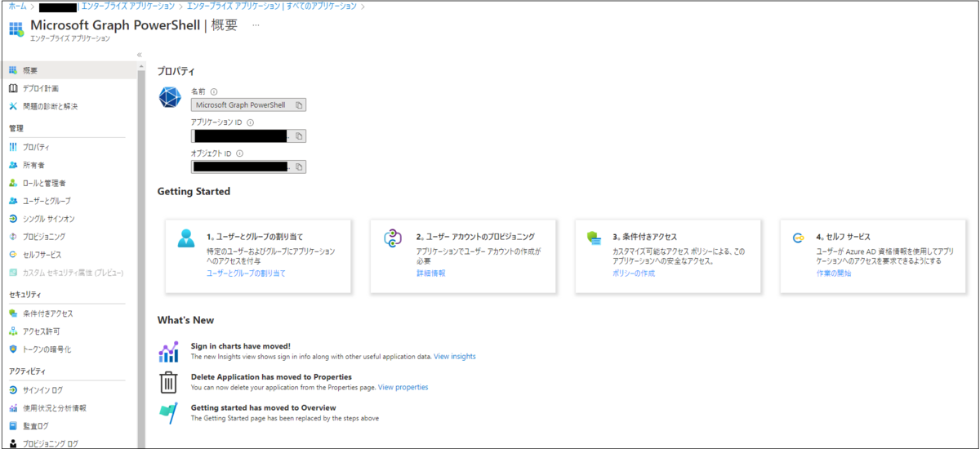Click the ポリシーの作成 link
Screen dimensions: 980x449
click(634, 273)
